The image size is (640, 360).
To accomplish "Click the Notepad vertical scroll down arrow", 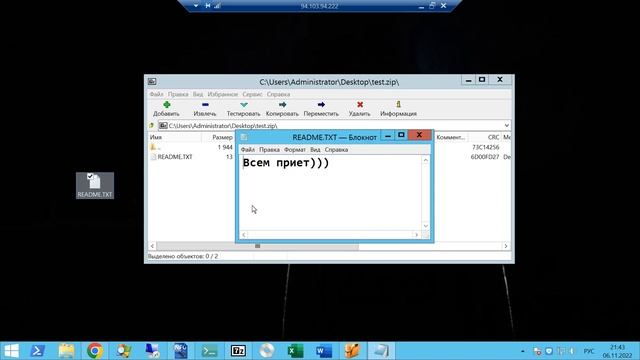I will 426,226.
